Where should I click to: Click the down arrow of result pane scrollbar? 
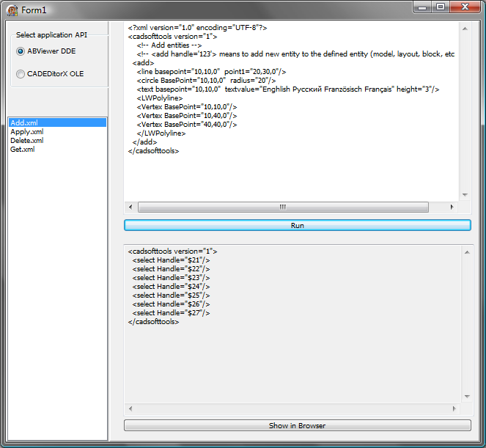[467, 396]
